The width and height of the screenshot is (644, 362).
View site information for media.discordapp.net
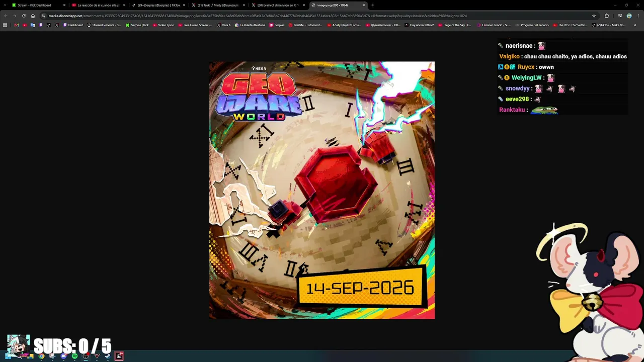point(43,16)
